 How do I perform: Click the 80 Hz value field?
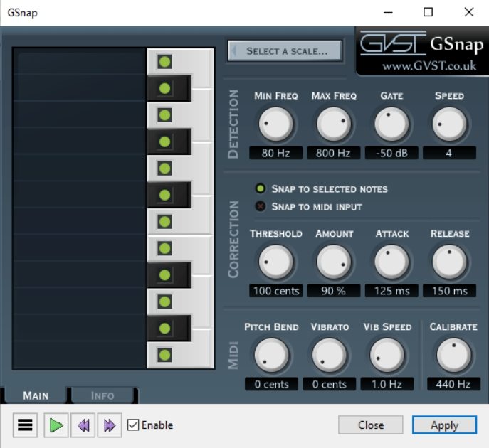(x=275, y=153)
